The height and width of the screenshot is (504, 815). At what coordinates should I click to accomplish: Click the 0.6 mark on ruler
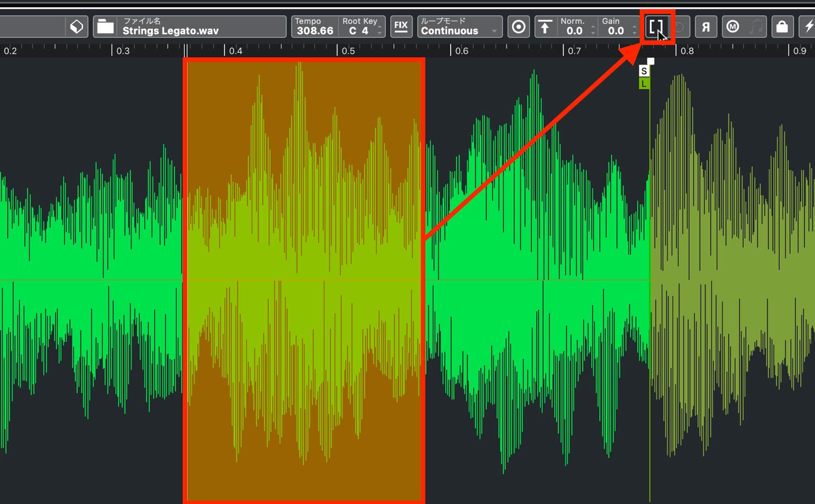pyautogui.click(x=461, y=51)
